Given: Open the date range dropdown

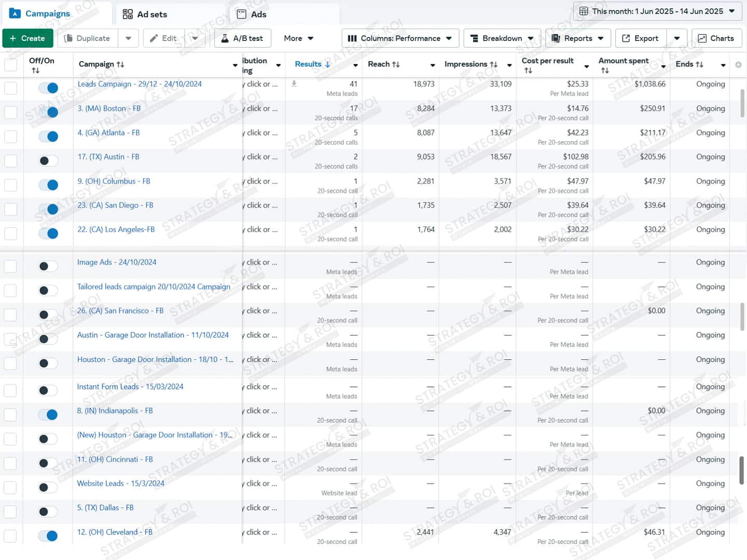Looking at the screenshot, I should click(657, 11).
